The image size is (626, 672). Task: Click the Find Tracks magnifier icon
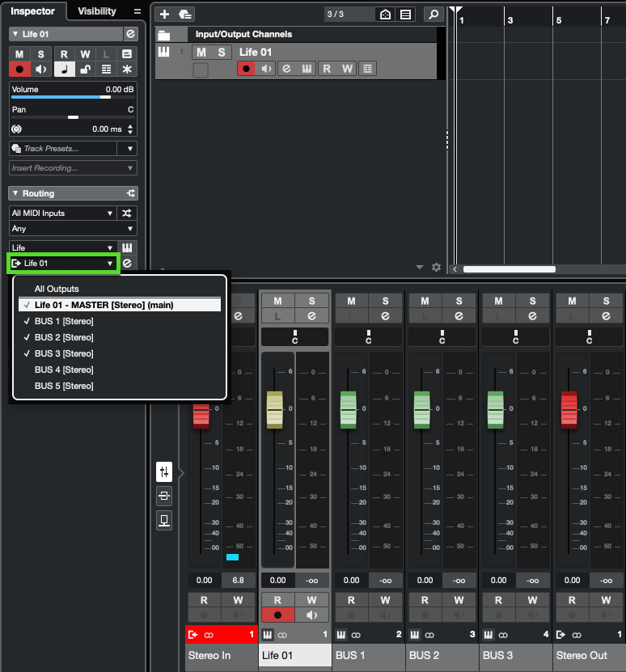tap(434, 14)
